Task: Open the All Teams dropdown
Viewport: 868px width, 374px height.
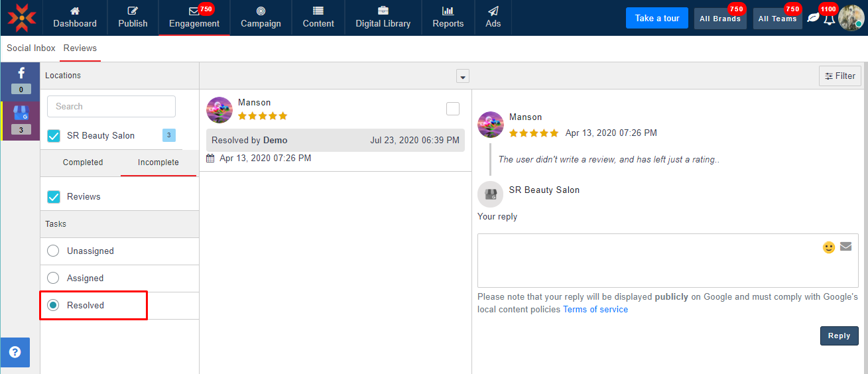Action: click(777, 19)
